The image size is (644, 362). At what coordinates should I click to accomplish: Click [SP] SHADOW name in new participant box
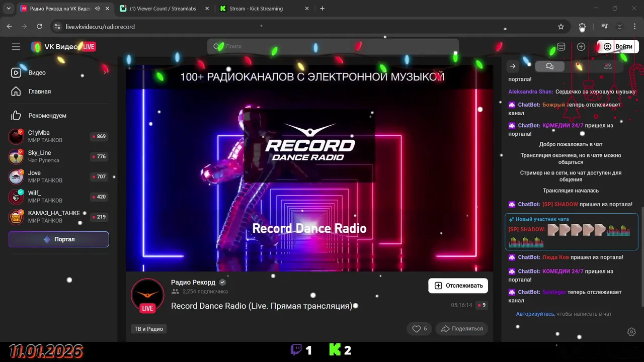[527, 229]
